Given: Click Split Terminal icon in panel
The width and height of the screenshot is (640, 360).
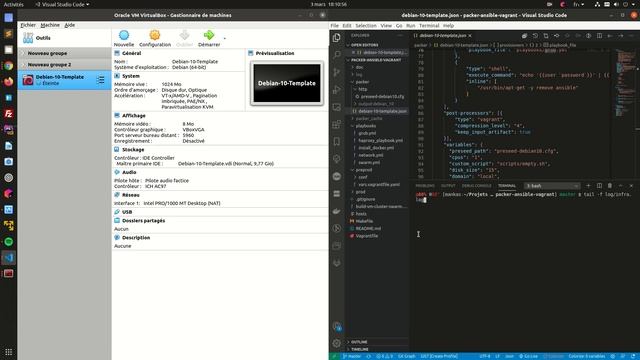Looking at the screenshot, I should tap(599, 186).
